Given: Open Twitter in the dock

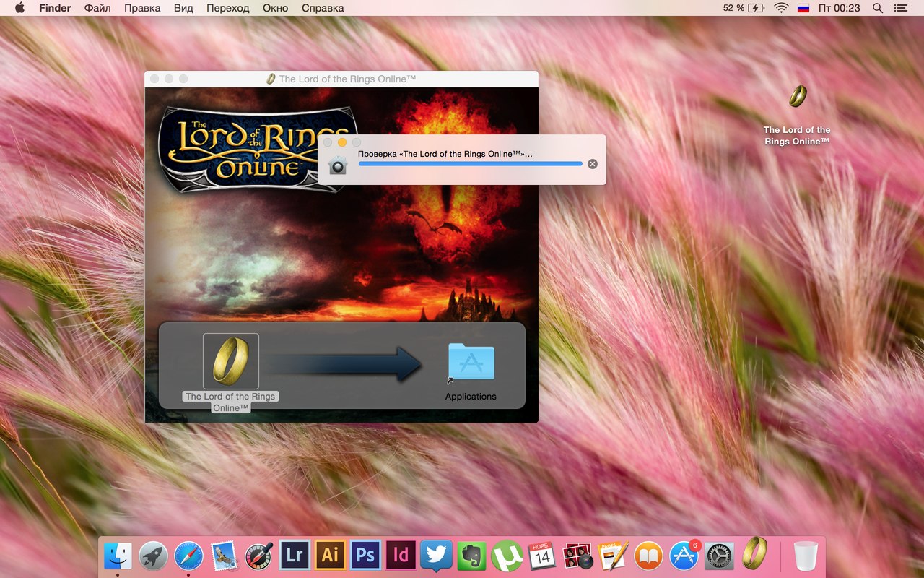Looking at the screenshot, I should click(436, 555).
